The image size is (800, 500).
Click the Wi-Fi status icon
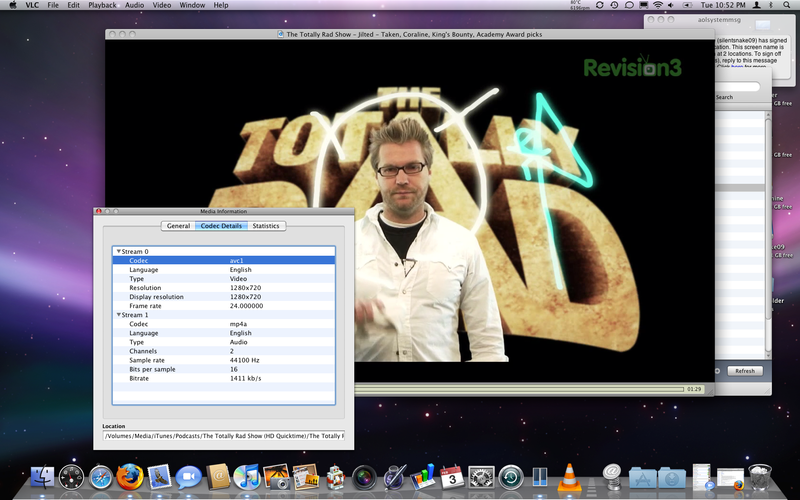click(658, 5)
